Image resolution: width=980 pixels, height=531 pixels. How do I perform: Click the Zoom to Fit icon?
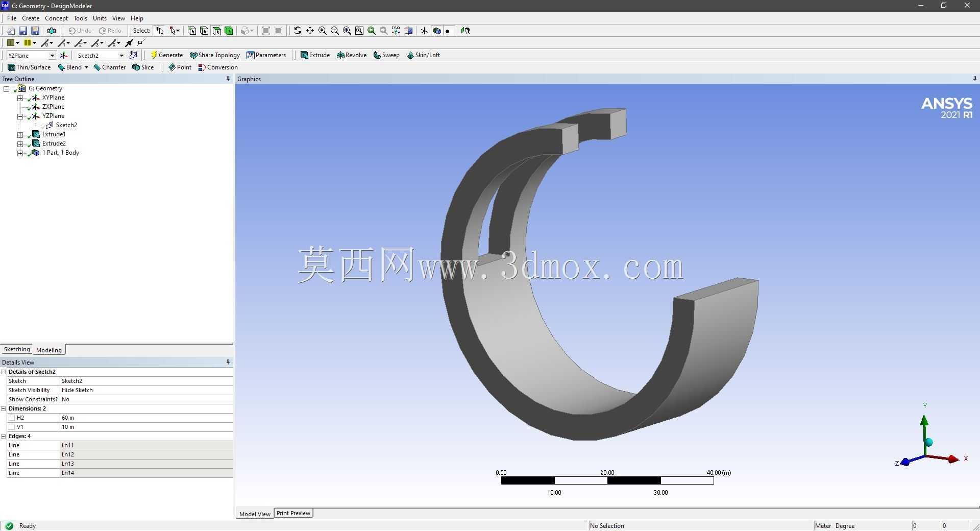tap(347, 31)
